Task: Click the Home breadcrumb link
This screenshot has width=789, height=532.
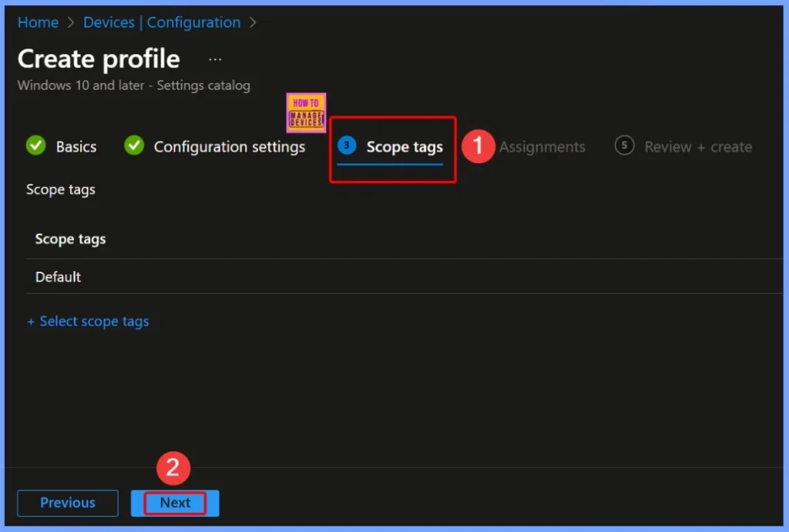Action: pyautogui.click(x=38, y=22)
